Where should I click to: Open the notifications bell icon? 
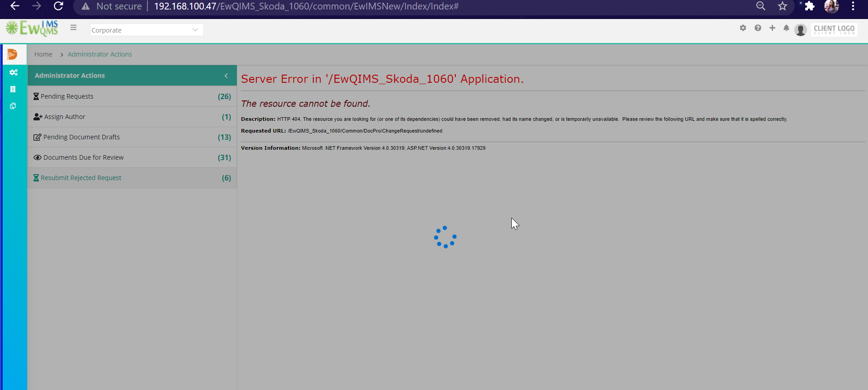tap(786, 28)
